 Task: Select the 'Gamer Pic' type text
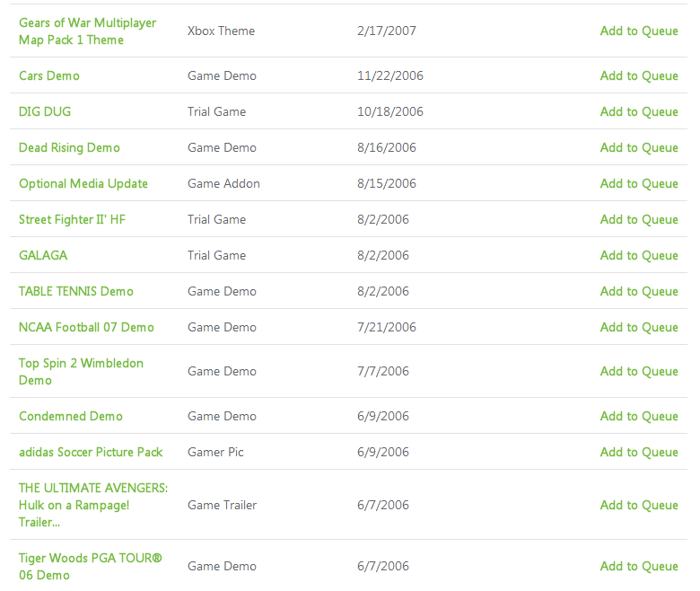215,452
